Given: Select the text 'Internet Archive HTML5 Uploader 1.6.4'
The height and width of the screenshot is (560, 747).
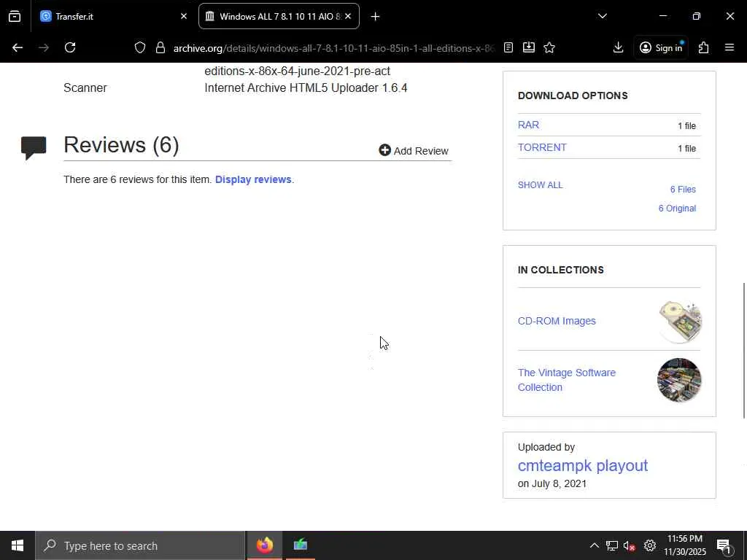Looking at the screenshot, I should [x=306, y=87].
